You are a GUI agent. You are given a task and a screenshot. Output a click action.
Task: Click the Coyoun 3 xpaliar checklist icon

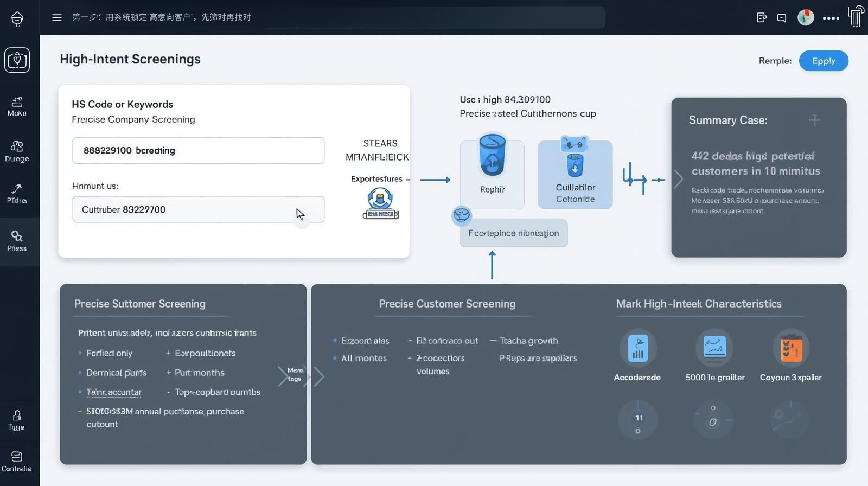[791, 348]
